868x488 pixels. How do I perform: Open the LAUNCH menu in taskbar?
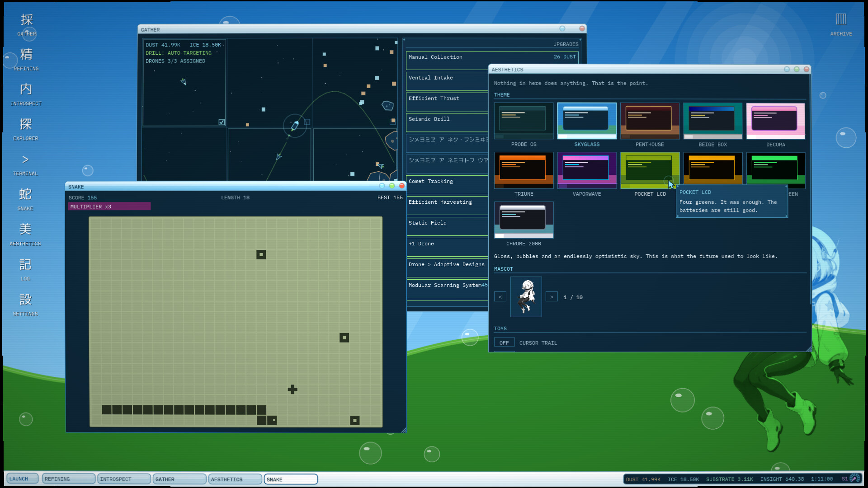point(22,479)
